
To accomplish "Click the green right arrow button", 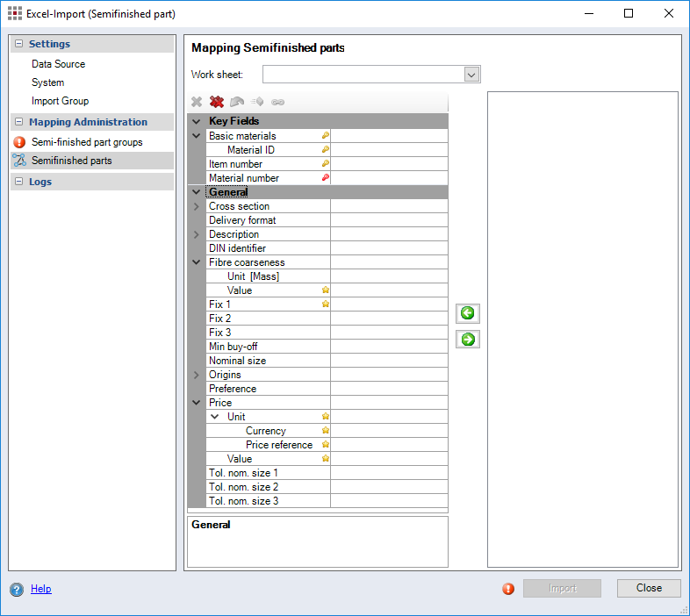I will 468,340.
